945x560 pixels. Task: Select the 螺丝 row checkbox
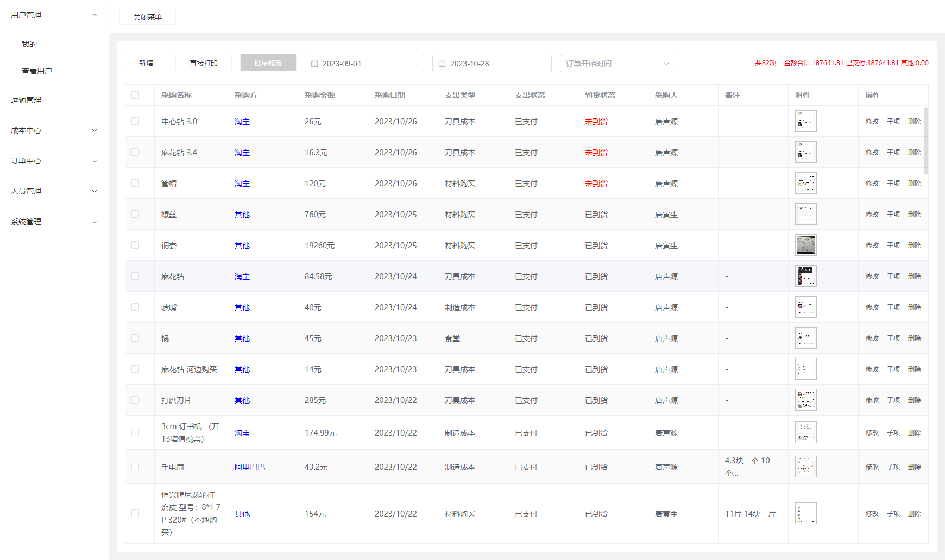[135, 214]
